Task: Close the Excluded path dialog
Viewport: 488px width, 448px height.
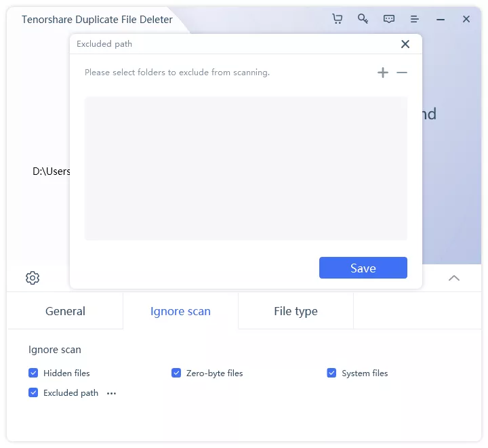Action: point(405,44)
